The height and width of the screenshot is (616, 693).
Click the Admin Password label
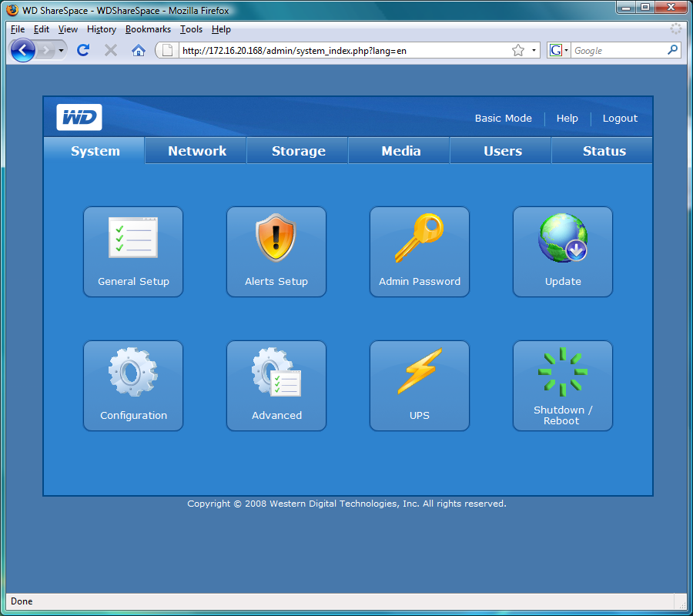pyautogui.click(x=420, y=282)
